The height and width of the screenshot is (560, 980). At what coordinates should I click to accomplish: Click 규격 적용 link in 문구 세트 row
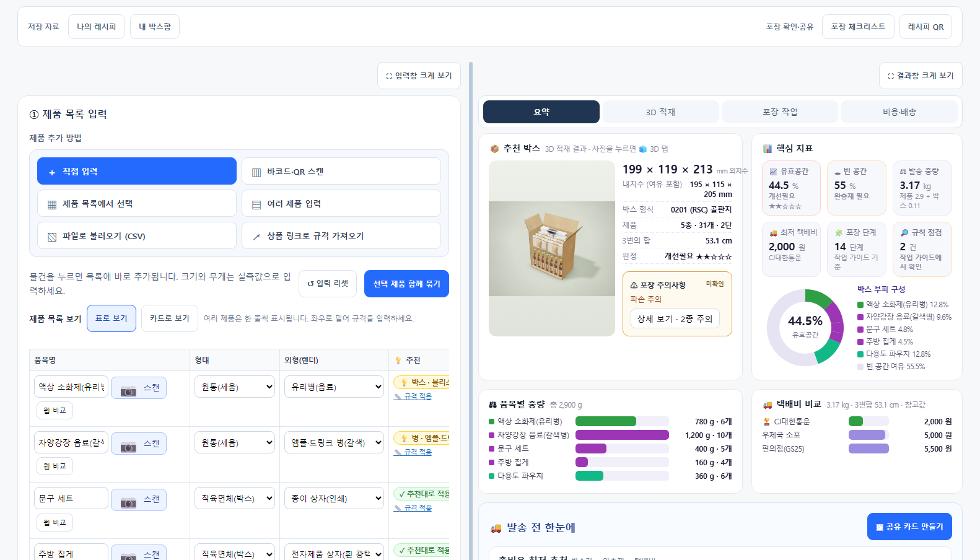(x=413, y=508)
